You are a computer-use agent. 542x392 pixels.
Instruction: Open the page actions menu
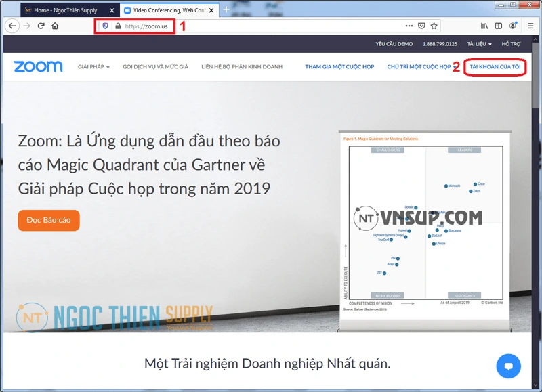point(409,26)
